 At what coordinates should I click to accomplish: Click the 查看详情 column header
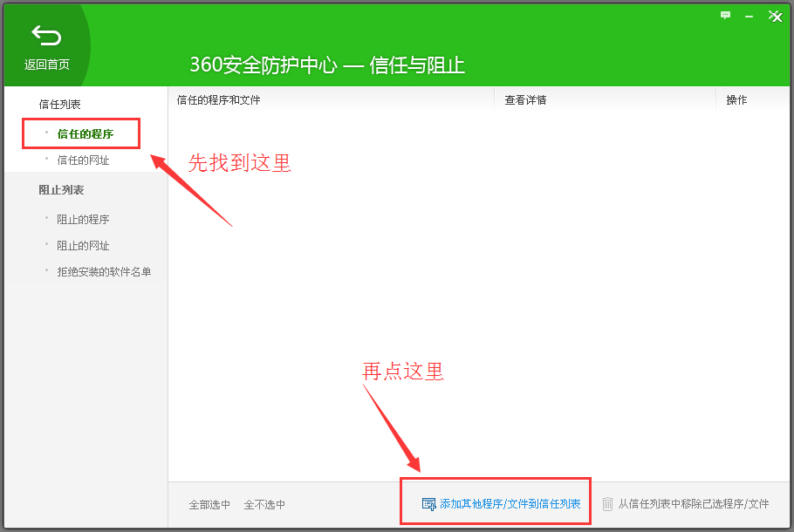[525, 100]
